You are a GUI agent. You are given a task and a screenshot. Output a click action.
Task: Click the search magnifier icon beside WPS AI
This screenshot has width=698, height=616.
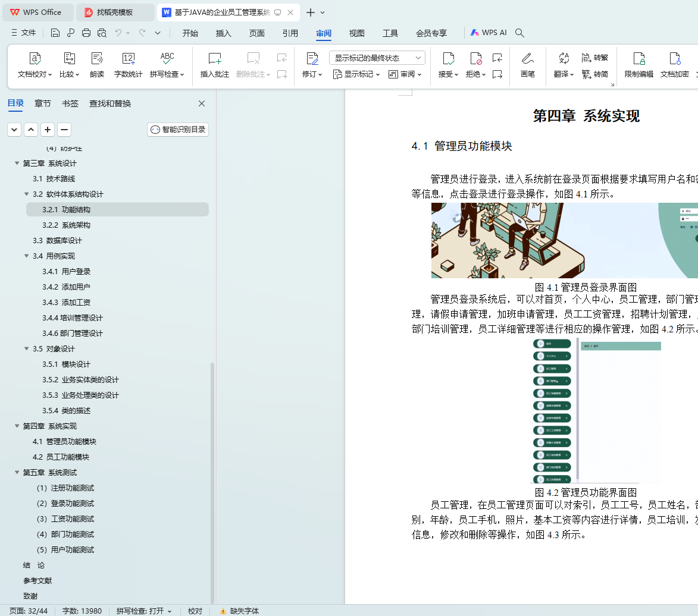[x=519, y=33]
